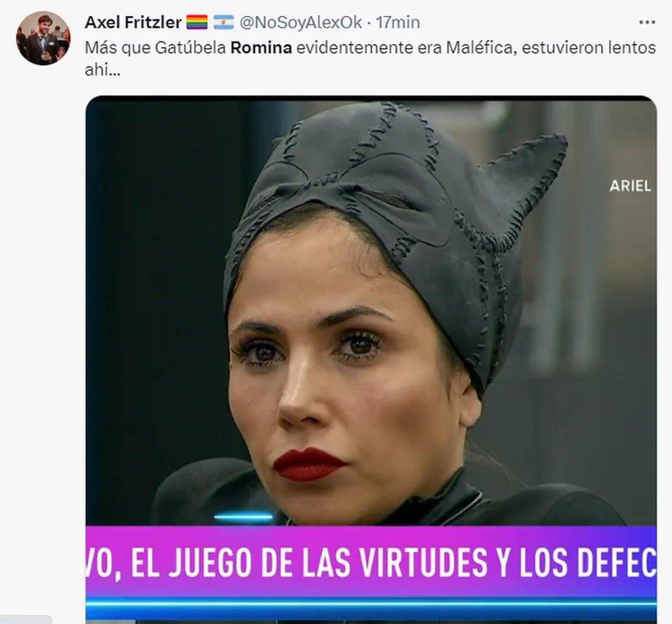
Task: Click the phrase 'estuvieron lentos' in the tweet
Action: (589, 48)
